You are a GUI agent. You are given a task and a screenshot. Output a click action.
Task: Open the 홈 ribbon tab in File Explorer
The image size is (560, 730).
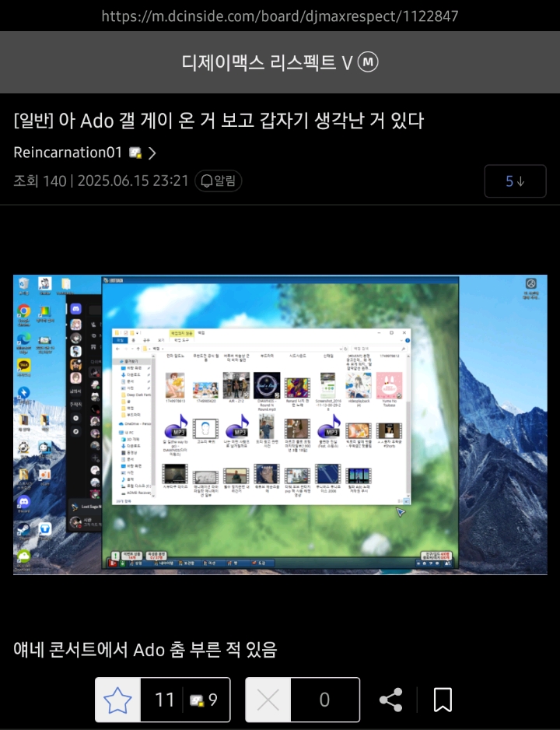(134, 340)
